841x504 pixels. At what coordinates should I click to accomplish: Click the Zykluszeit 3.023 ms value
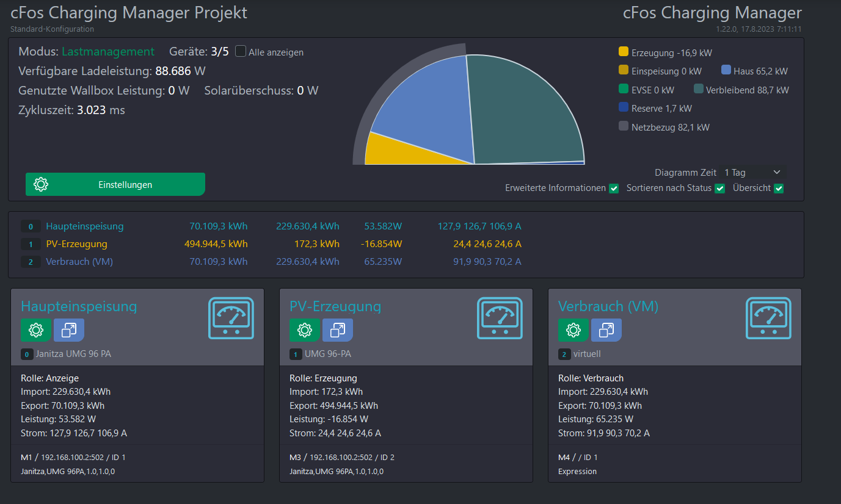101,110
